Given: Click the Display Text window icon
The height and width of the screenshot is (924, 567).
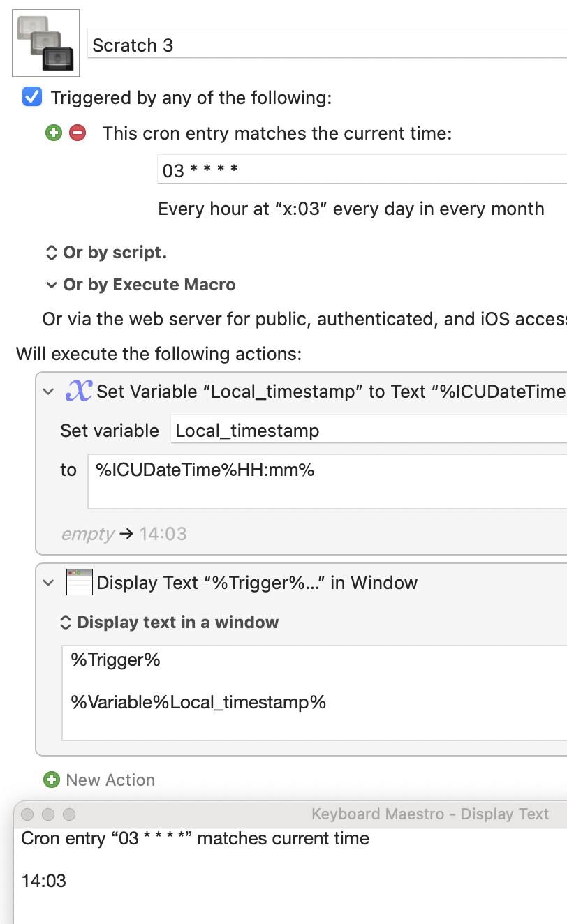Looking at the screenshot, I should click(x=79, y=582).
